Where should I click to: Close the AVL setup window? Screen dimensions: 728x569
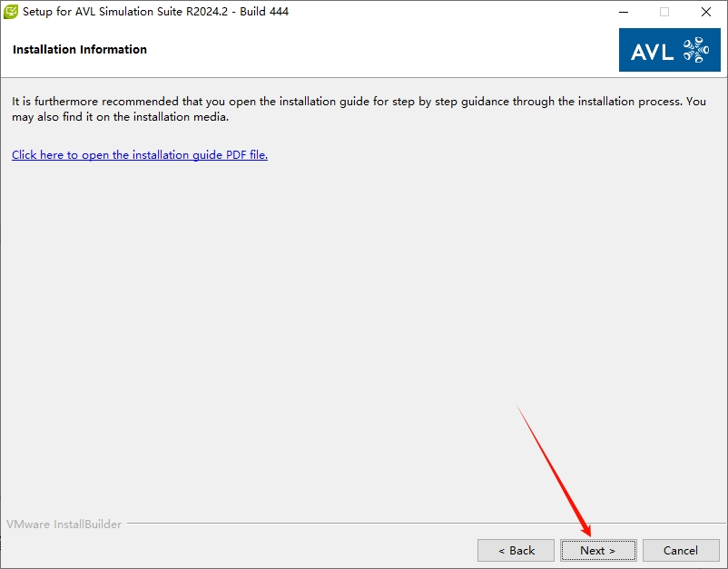[706, 13]
